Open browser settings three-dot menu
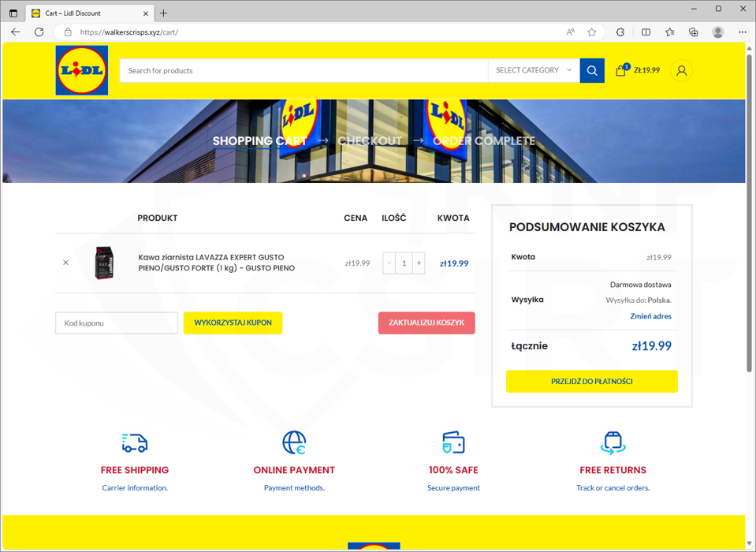The height and width of the screenshot is (552, 756). click(742, 32)
